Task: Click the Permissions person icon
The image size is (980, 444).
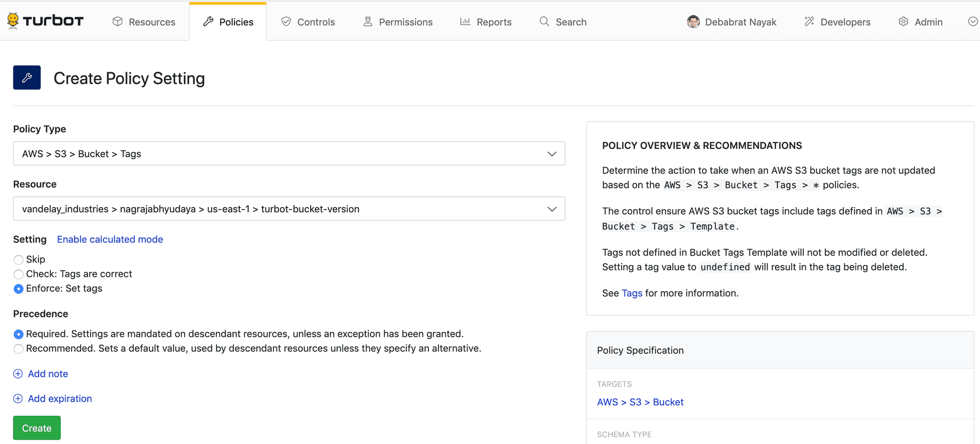Action: pyautogui.click(x=367, y=22)
